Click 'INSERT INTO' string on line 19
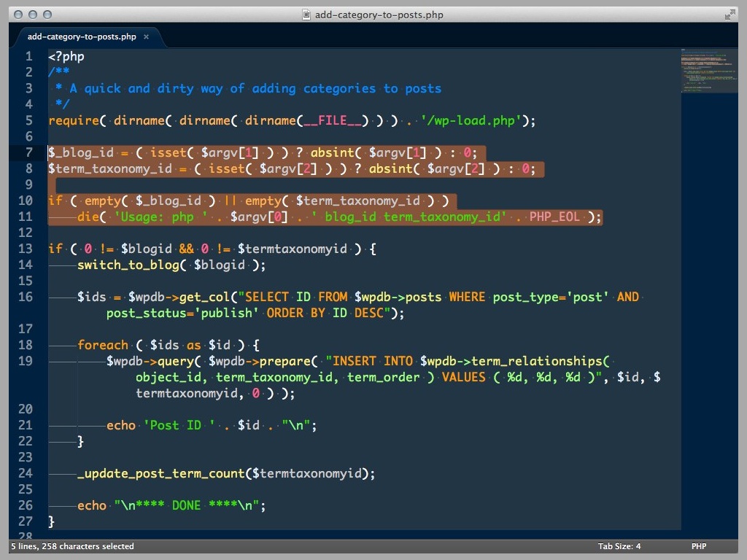 pos(373,361)
